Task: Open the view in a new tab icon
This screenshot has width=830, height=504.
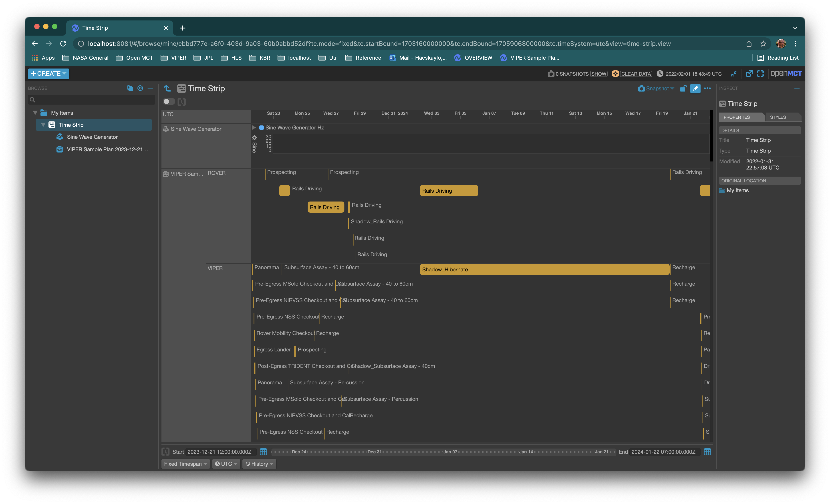Action: [x=749, y=73]
